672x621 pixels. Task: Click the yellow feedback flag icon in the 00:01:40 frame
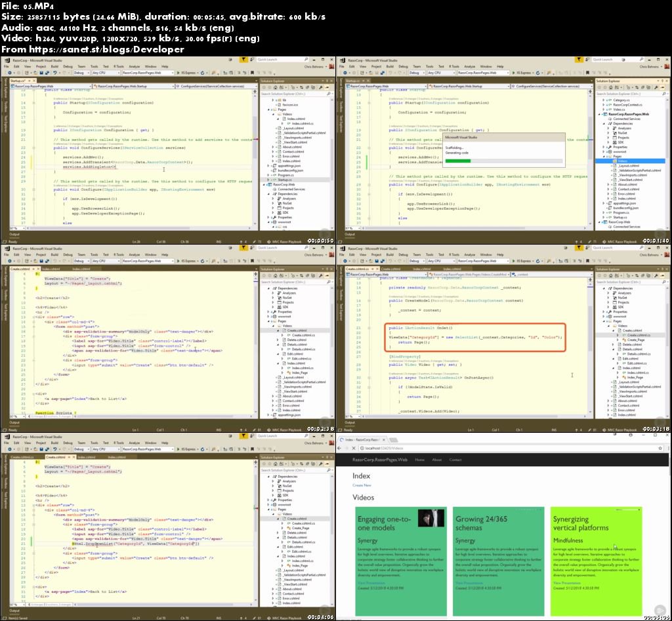point(579,60)
